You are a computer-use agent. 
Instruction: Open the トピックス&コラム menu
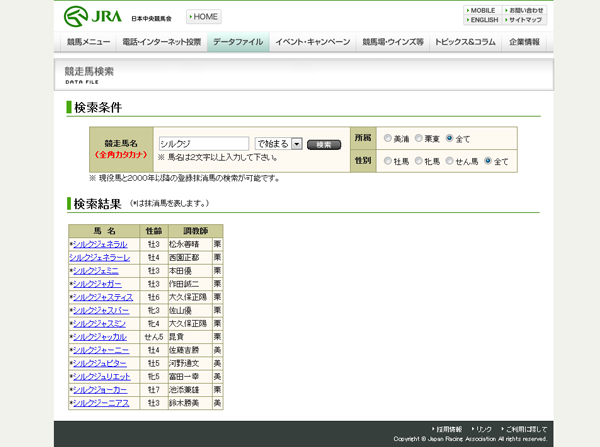pos(465,42)
